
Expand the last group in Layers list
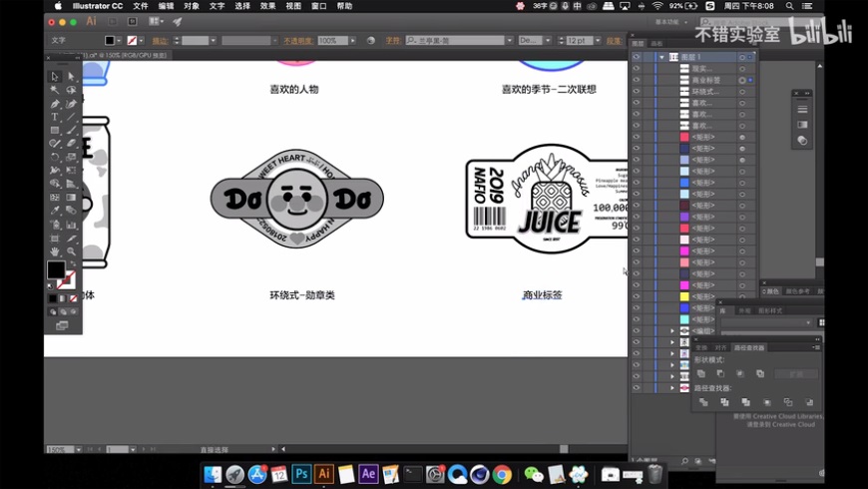pos(672,387)
